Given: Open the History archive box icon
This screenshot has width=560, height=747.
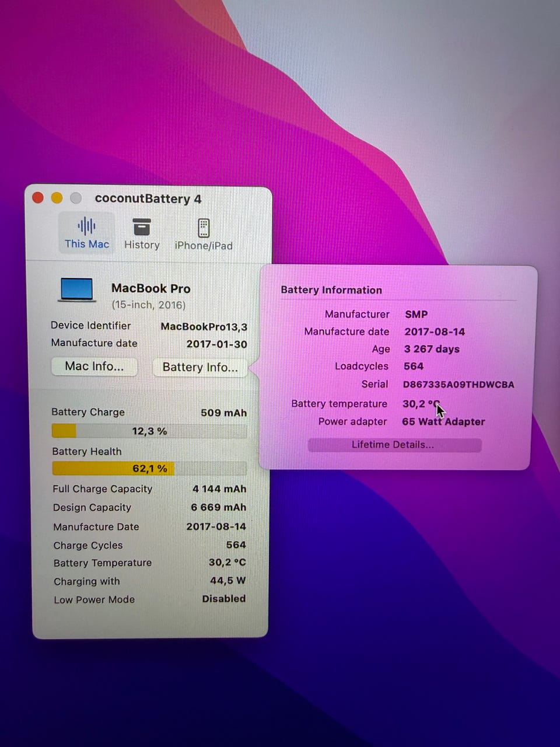Looking at the screenshot, I should [141, 226].
